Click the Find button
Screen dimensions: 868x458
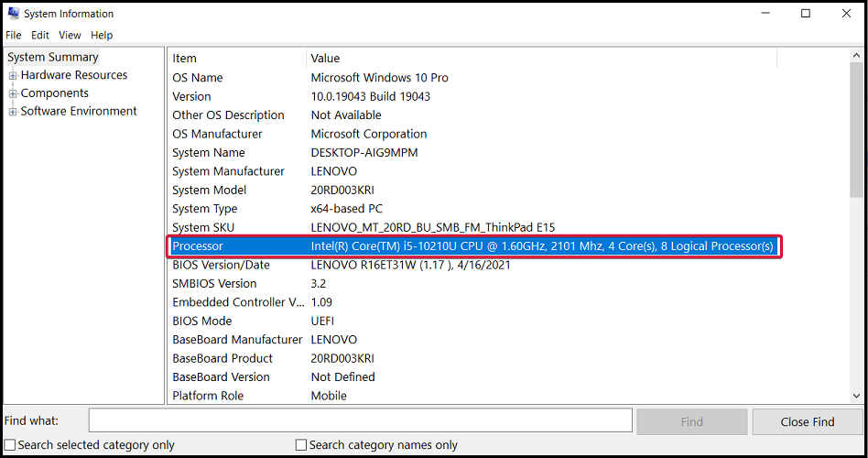pos(692,421)
